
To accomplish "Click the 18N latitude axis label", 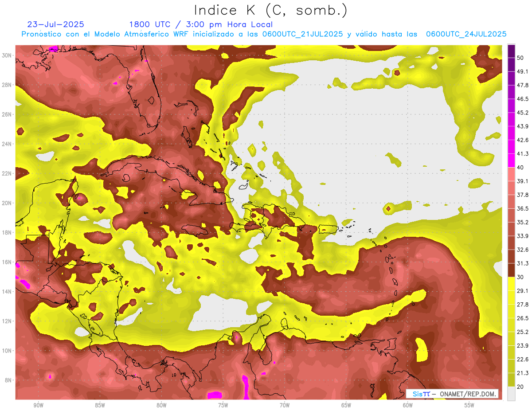I will [x=8, y=232].
